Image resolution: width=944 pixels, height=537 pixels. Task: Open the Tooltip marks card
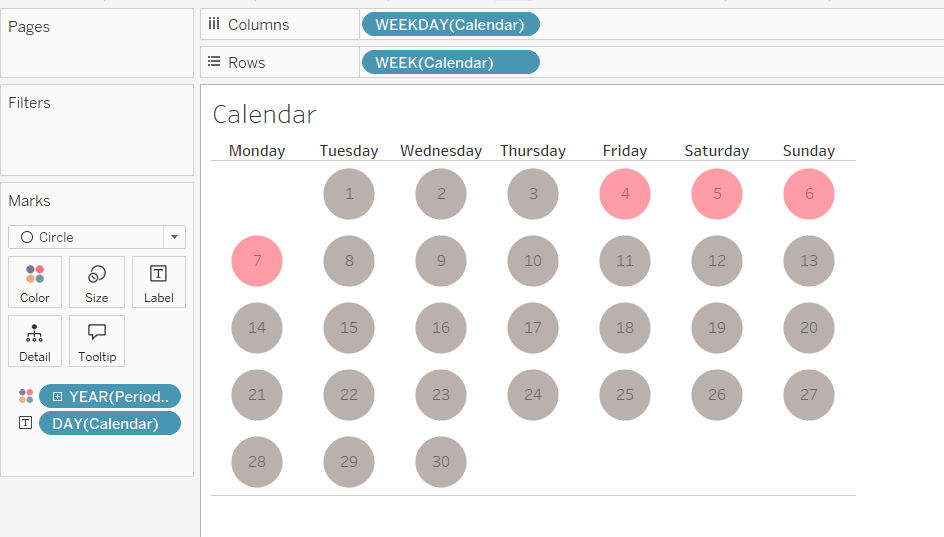[x=97, y=341]
